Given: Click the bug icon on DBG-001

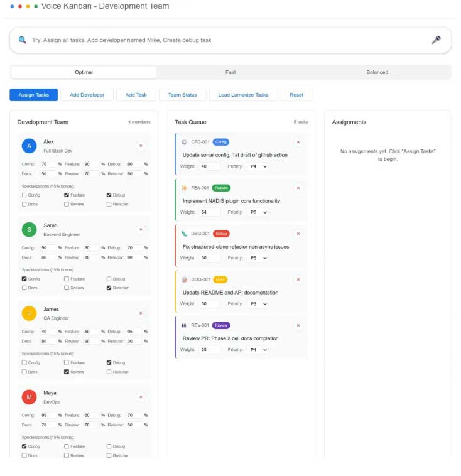Looking at the screenshot, I should point(184,234).
